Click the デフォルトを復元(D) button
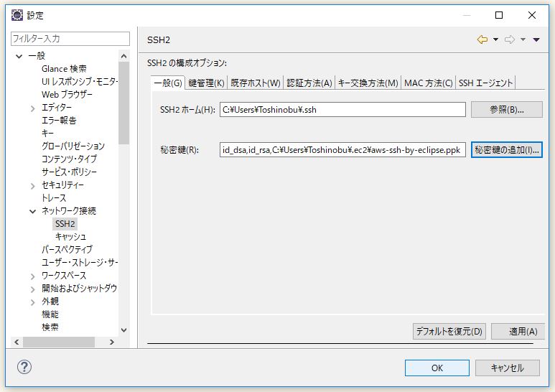The image size is (555, 392). [449, 332]
